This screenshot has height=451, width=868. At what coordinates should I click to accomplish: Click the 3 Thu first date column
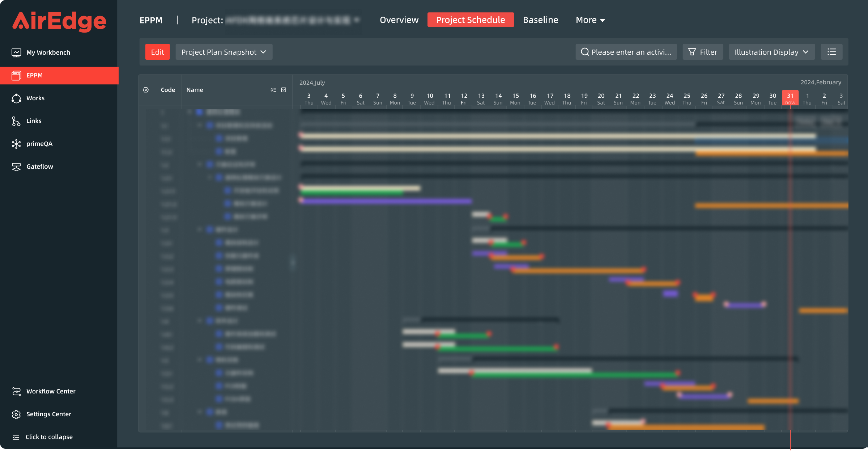[309, 99]
